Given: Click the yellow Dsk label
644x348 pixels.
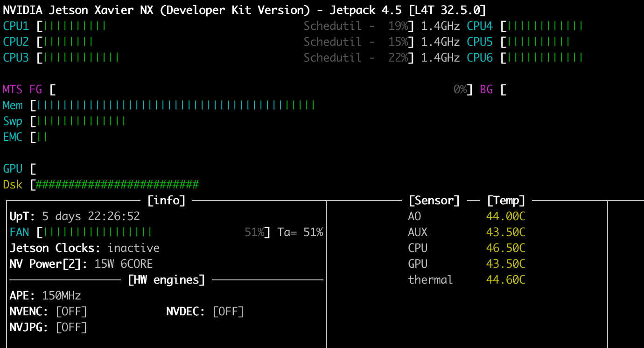Looking at the screenshot, I should coord(13,185).
